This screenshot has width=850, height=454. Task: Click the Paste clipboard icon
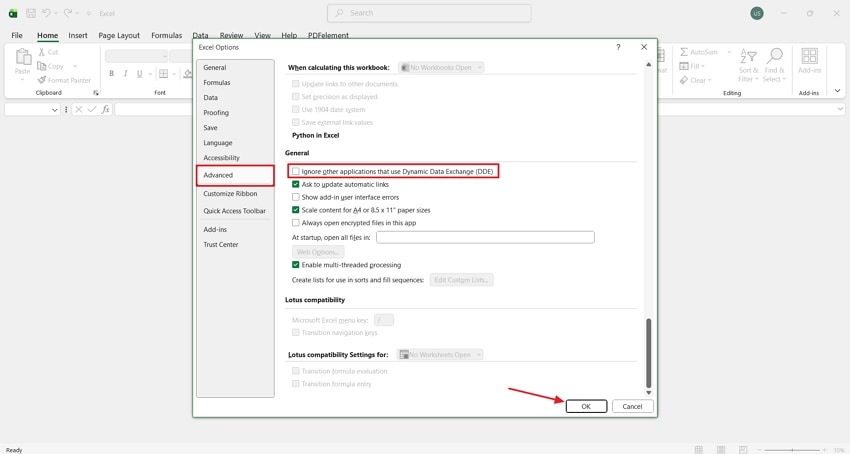(x=23, y=57)
